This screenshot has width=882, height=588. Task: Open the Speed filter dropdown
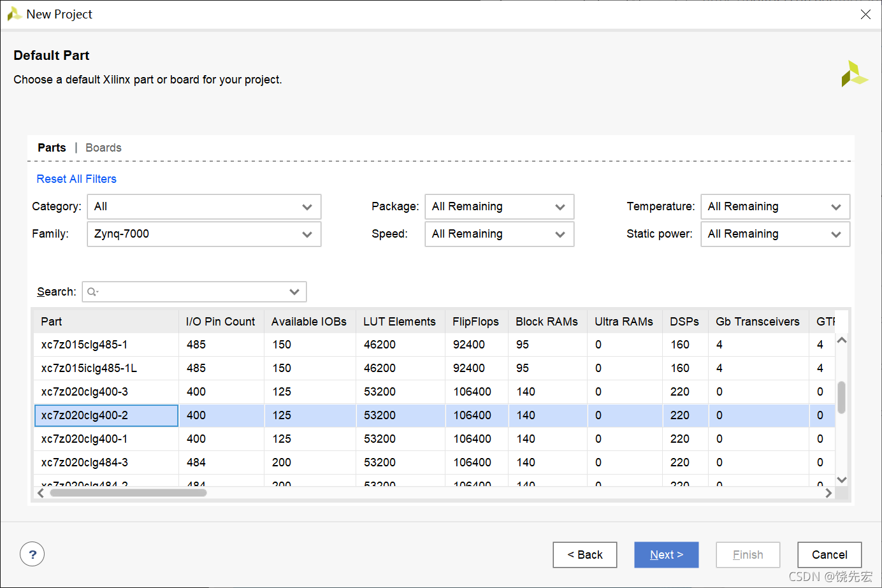pyautogui.click(x=500, y=234)
